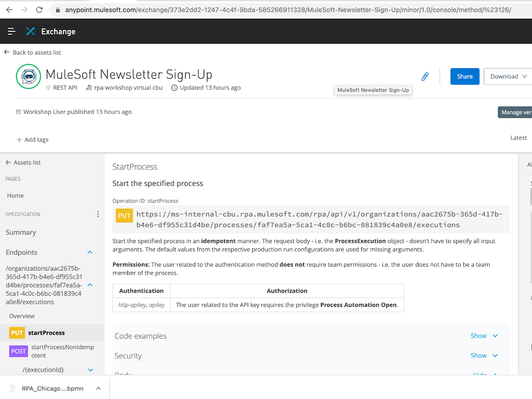532x399 pixels.
Task: Click the MuleSoft Newsletter asset avatar icon
Action: pos(28,76)
